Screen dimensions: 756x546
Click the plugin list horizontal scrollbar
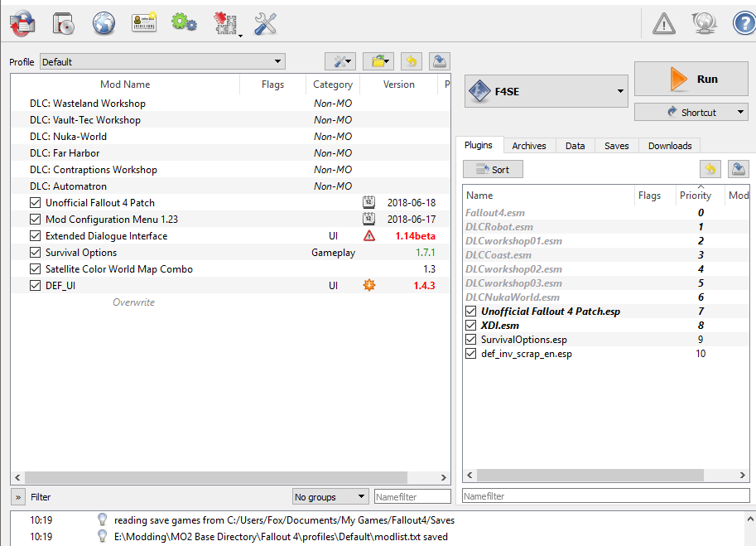590,475
